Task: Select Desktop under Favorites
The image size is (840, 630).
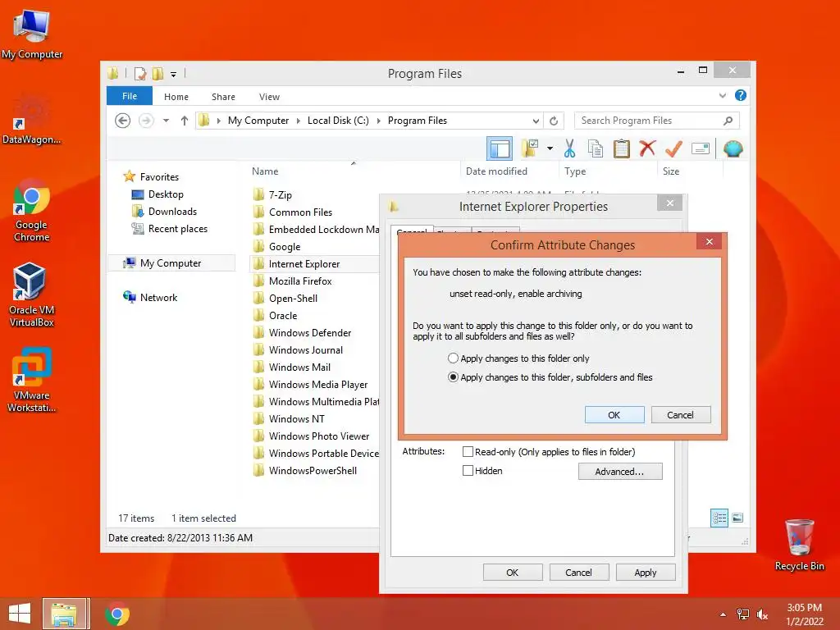Action: [x=157, y=194]
